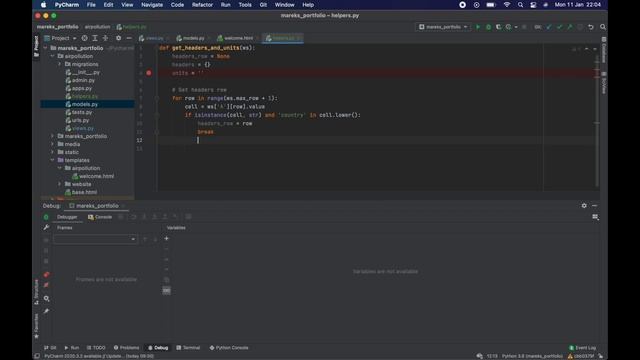Run the mareks_portfolio configuration with green play icon
The width and height of the screenshot is (640, 360).
[x=478, y=27]
